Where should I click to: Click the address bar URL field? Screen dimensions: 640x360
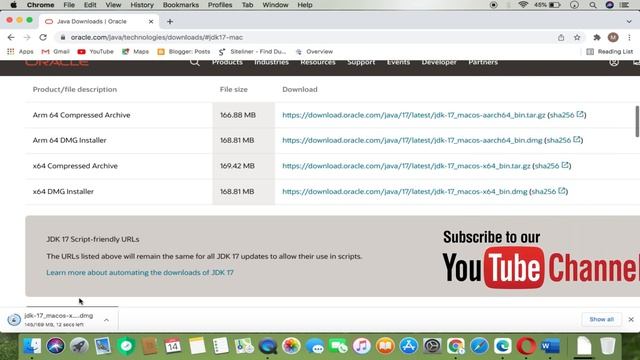306,37
